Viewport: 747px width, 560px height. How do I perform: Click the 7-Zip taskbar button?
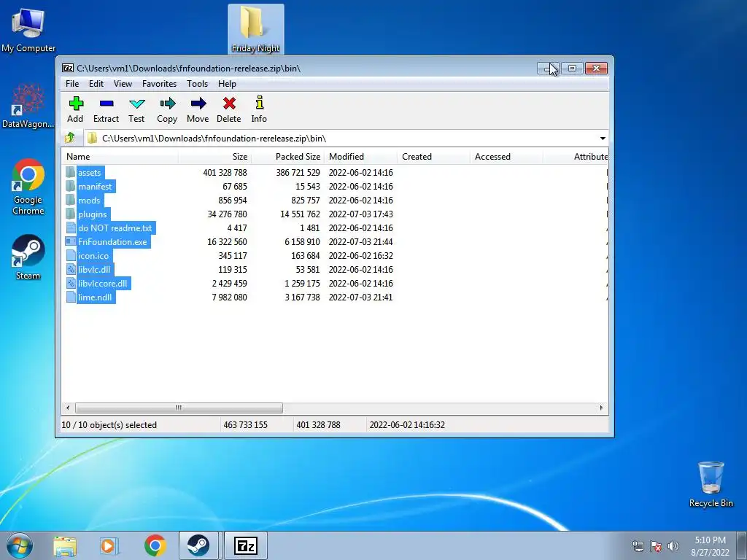point(246,545)
